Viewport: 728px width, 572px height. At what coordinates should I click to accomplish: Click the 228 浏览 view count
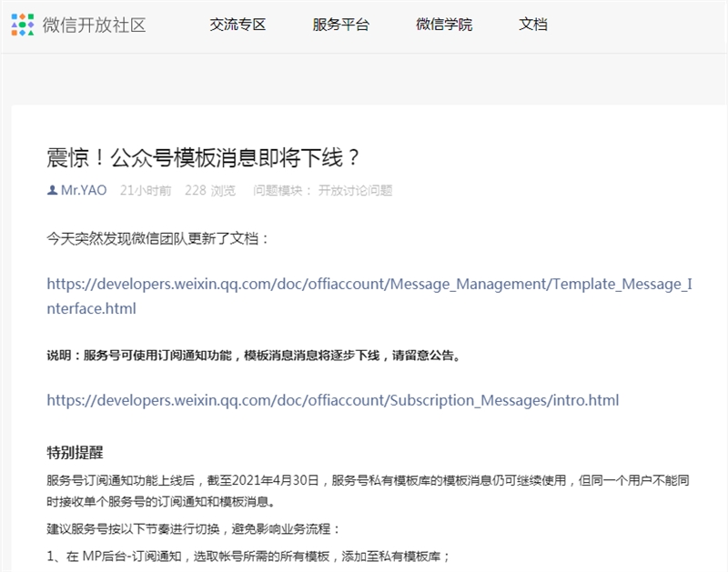[210, 190]
